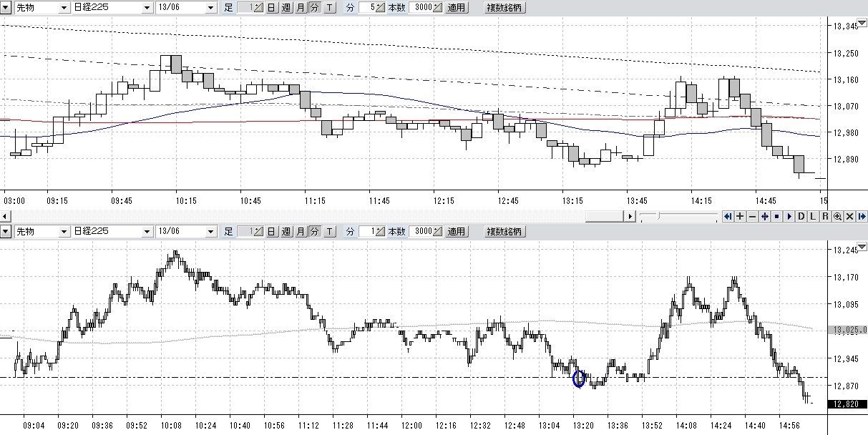Click the R chart tool button
This screenshot has width=868, height=435.
(x=825, y=216)
